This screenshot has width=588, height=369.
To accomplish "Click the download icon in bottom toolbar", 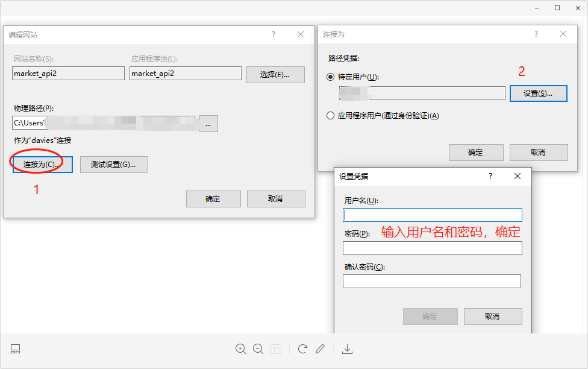I will pyautogui.click(x=348, y=348).
